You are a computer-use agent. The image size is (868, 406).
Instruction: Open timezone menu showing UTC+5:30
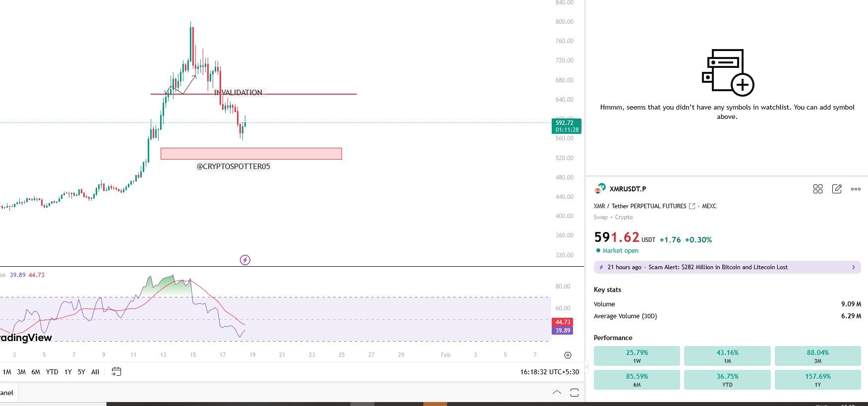(549, 372)
